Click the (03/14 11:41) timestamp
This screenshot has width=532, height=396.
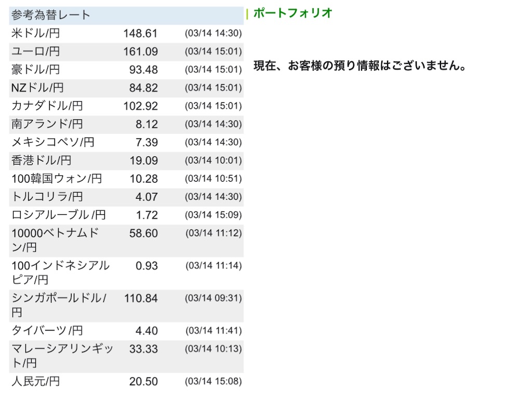[x=214, y=331]
